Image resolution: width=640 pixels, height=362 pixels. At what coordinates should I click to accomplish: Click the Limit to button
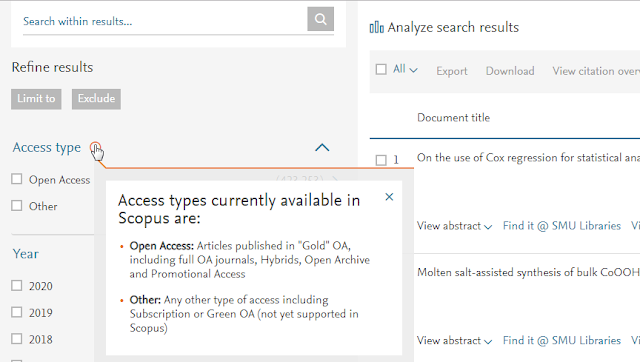point(36,99)
